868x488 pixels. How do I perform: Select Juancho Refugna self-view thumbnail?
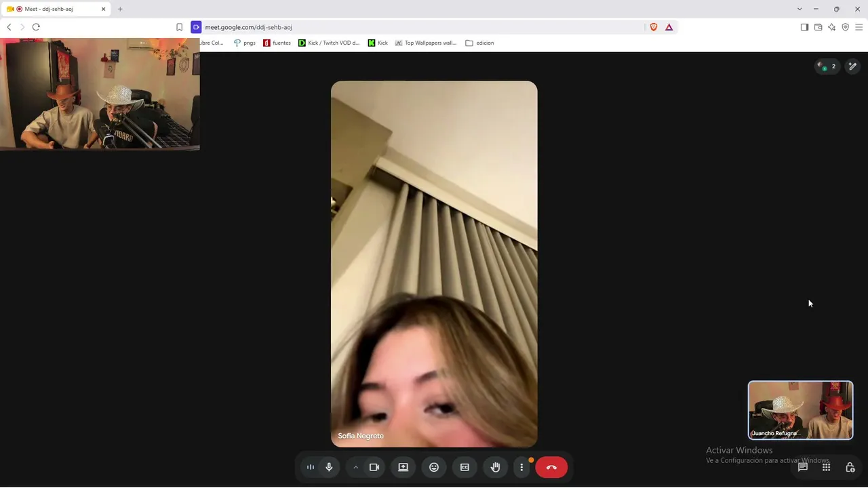[x=800, y=410]
